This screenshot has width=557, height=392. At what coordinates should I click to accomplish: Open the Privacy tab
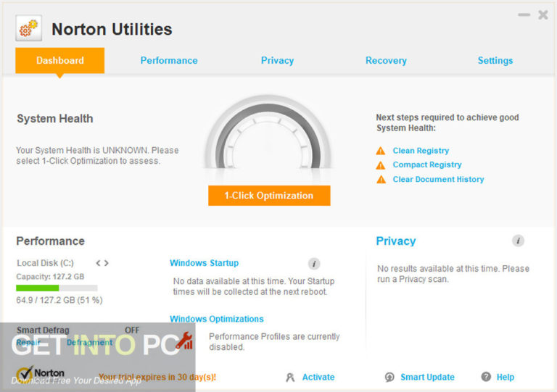click(x=278, y=61)
